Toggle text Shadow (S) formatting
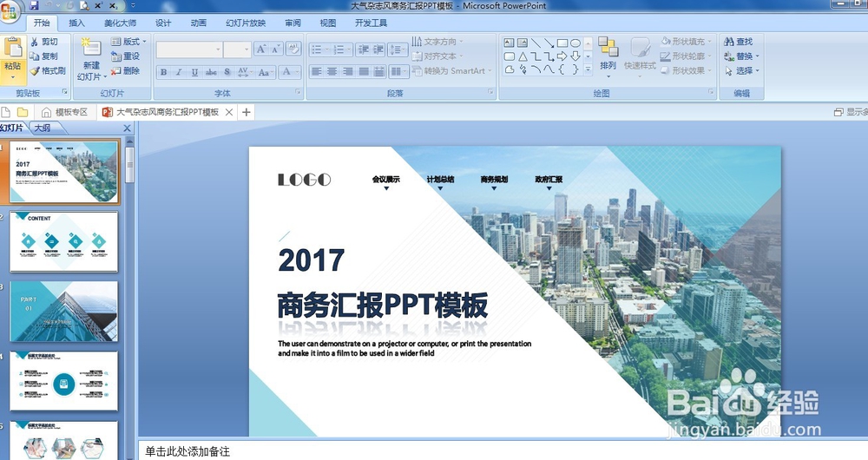The width and height of the screenshot is (868, 460). click(x=227, y=72)
